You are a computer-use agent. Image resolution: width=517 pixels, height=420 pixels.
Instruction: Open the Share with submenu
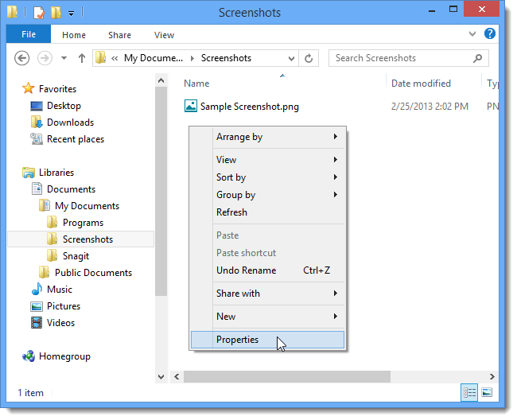click(267, 294)
